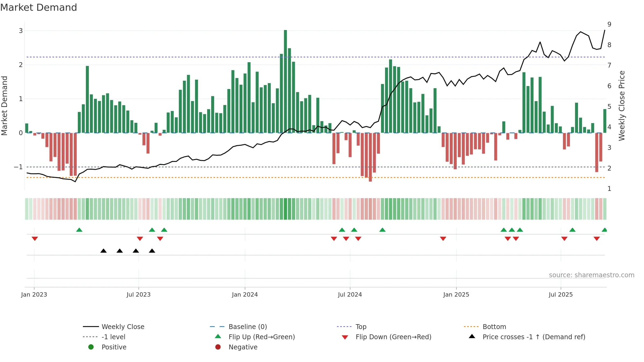Screen dimensions: 644x362
Task: Click the red Flip Down triangle in legend
Action: point(345,337)
